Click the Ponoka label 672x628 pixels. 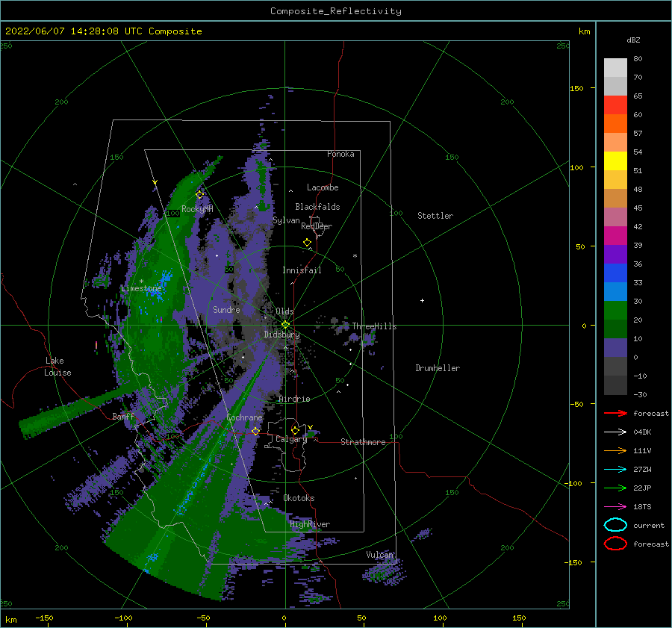(340, 154)
